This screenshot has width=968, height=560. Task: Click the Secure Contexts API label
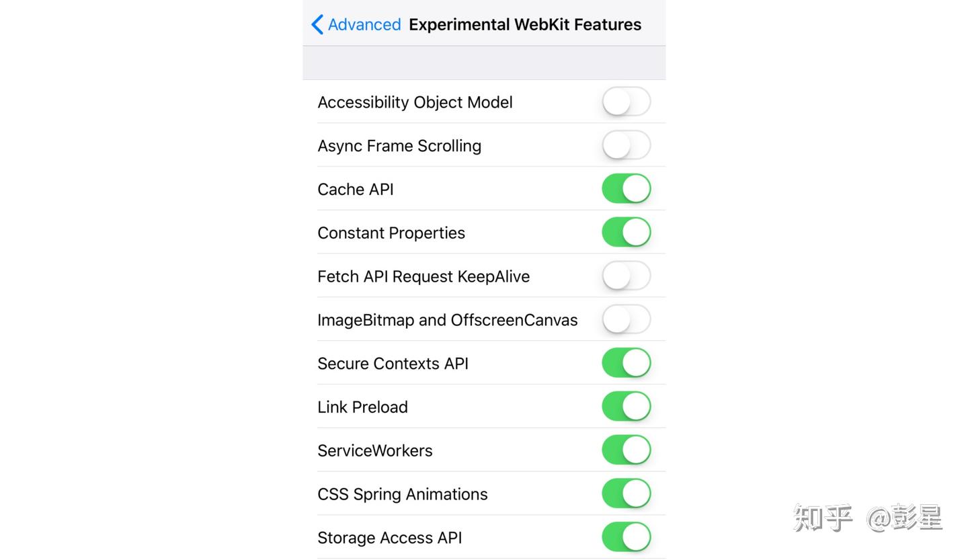393,363
